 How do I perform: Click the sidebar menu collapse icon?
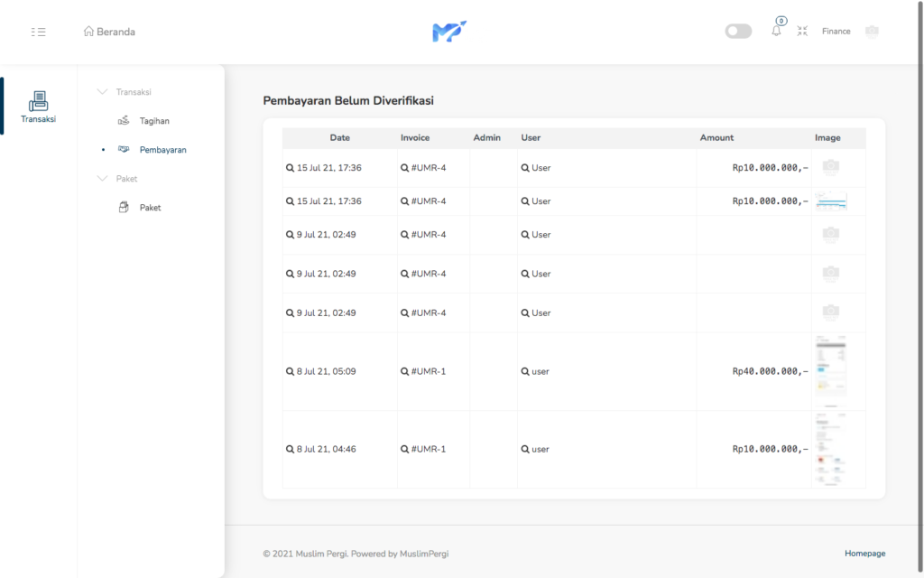tap(38, 32)
